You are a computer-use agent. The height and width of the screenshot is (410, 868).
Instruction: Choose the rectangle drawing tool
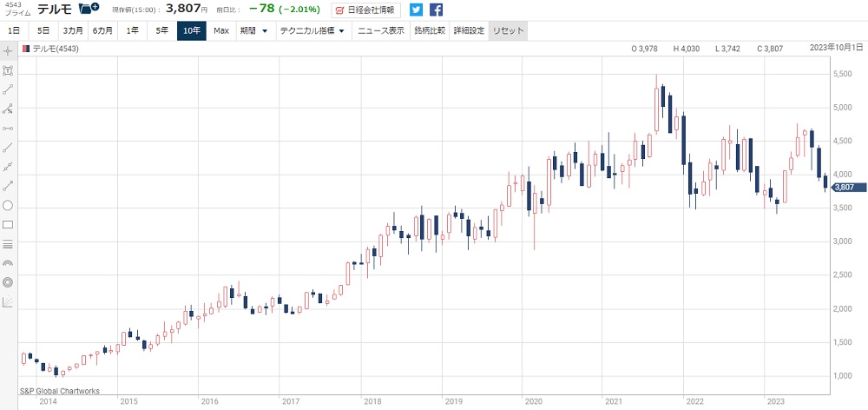[x=8, y=224]
